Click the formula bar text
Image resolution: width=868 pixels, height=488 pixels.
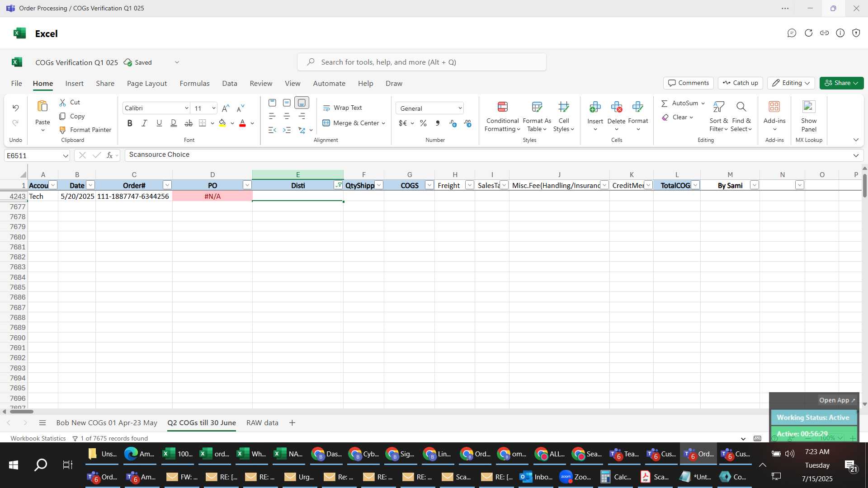click(x=159, y=155)
